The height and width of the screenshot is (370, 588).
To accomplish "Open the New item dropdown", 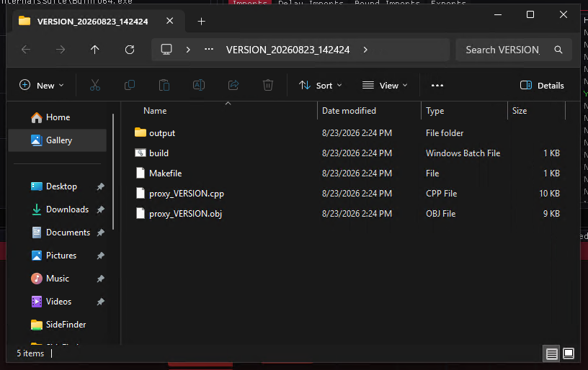I will point(42,86).
